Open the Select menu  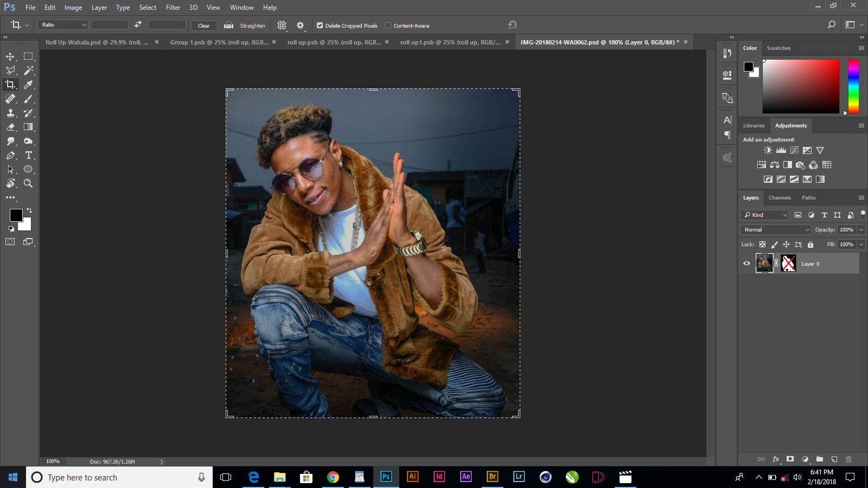click(148, 8)
